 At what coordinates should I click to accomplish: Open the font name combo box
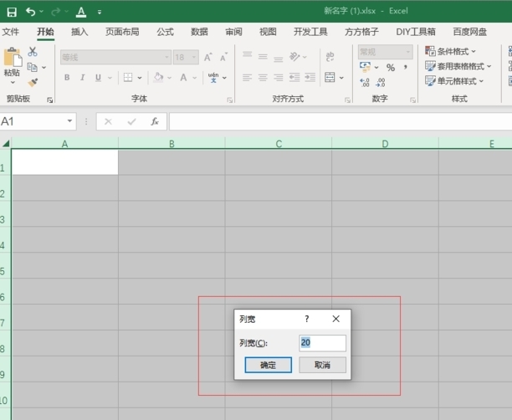pos(115,58)
